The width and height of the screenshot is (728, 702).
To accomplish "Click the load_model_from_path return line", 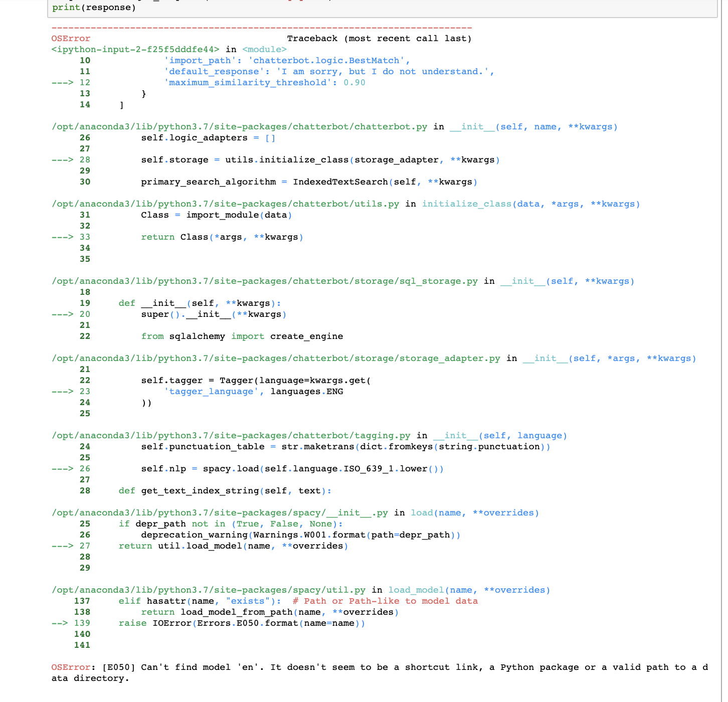I will coord(270,612).
